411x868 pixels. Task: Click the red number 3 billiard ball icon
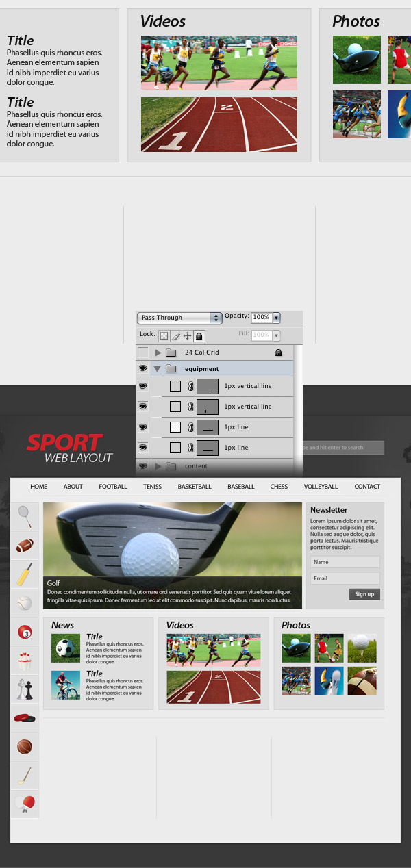click(x=24, y=632)
